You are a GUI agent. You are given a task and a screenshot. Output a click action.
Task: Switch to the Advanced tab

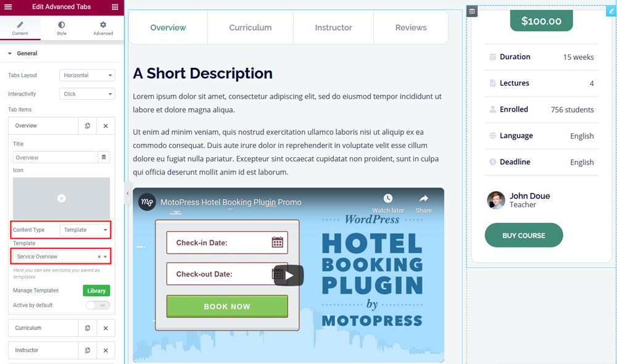[103, 28]
